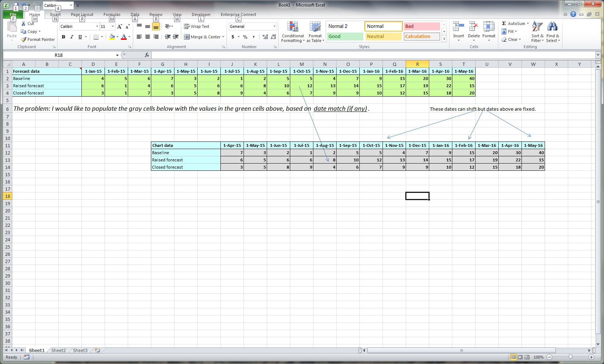Viewport: 604px width, 364px height.
Task: Apply cell borders icon
Action: (x=96, y=37)
